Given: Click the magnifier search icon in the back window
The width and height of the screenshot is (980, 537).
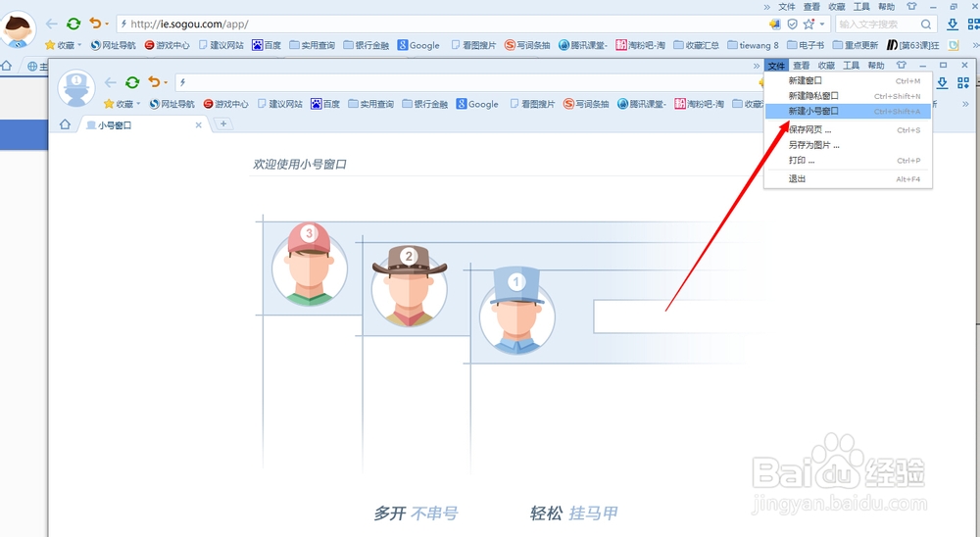Looking at the screenshot, I should click(x=926, y=24).
